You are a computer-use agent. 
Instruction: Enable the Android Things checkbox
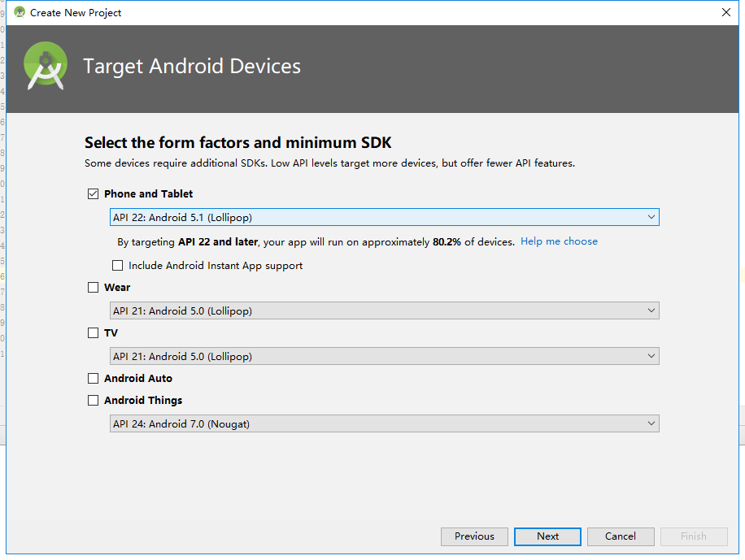pos(93,401)
